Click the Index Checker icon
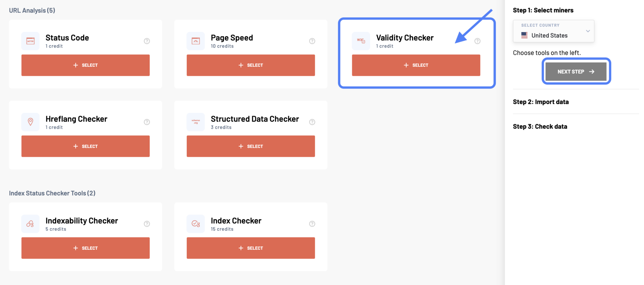The width and height of the screenshot is (644, 285). click(x=196, y=224)
